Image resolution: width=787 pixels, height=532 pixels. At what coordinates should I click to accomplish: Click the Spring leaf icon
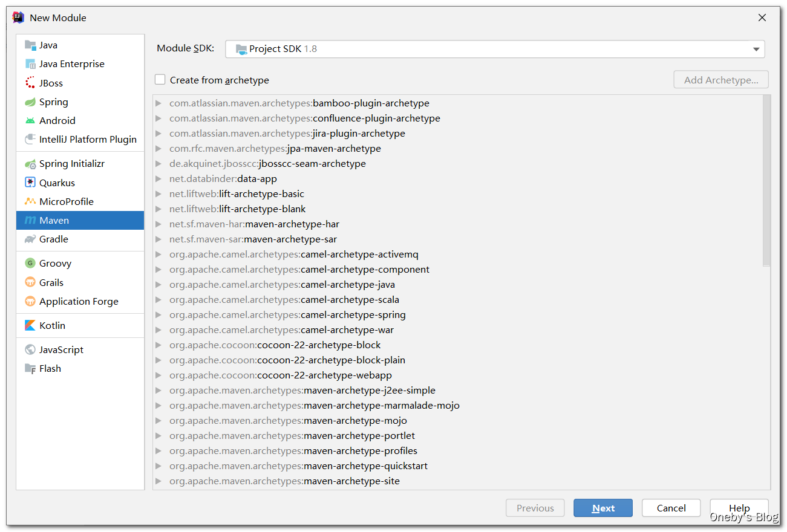point(30,102)
